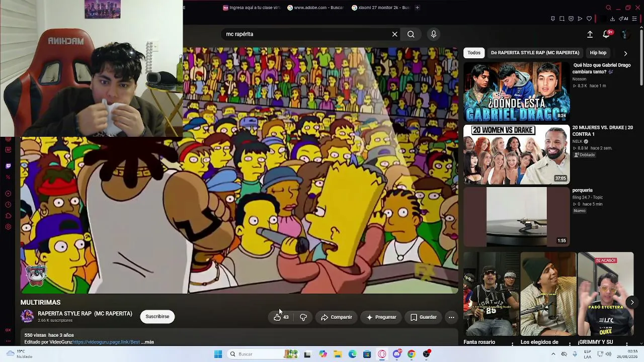The height and width of the screenshot is (362, 644).
Task: Open Windows Start menu
Action: pyautogui.click(x=218, y=354)
